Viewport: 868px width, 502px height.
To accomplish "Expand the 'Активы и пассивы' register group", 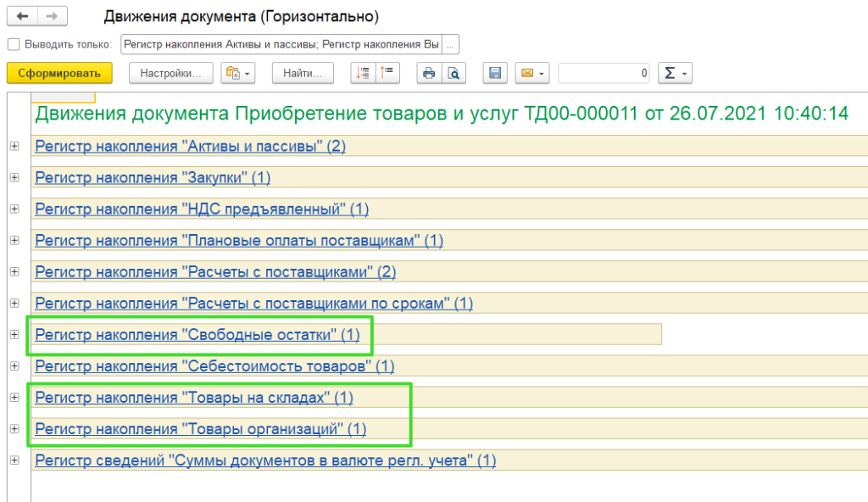I will pyautogui.click(x=14, y=147).
